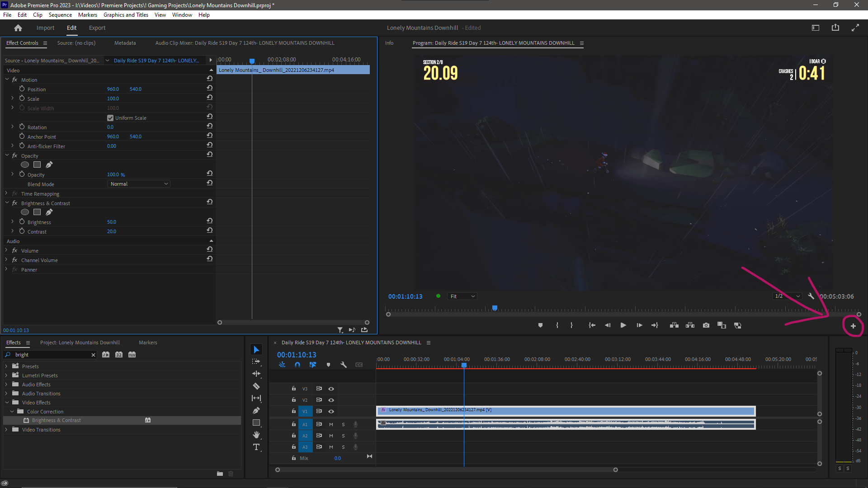Mute the A1 audio track
This screenshot has height=488, width=868.
[x=331, y=424]
